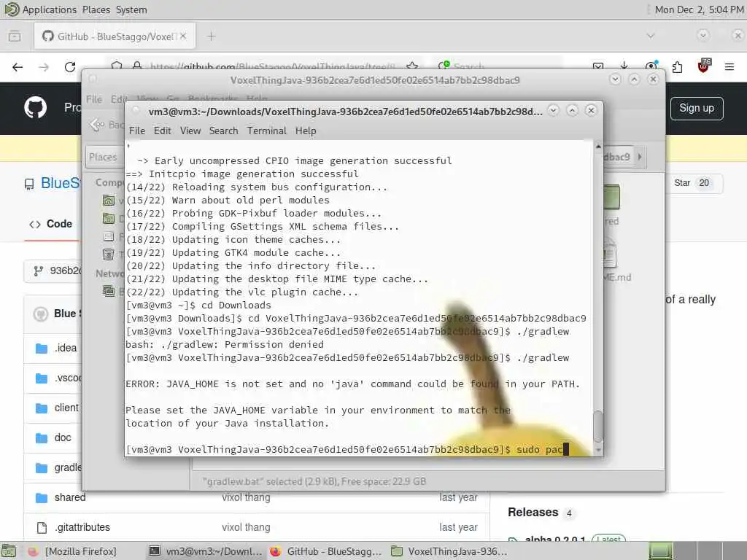Image resolution: width=747 pixels, height=560 pixels.
Task: Open the file manager's File menu
Action: click(x=94, y=99)
